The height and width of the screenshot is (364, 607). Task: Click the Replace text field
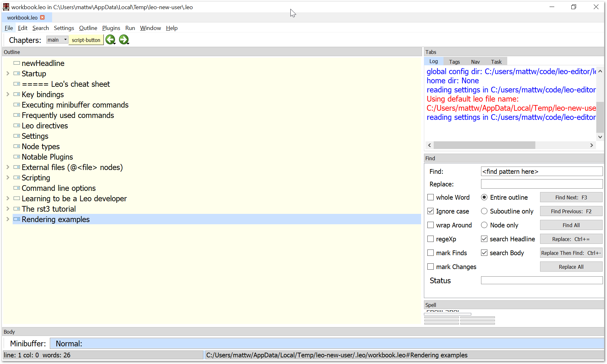[x=541, y=184]
